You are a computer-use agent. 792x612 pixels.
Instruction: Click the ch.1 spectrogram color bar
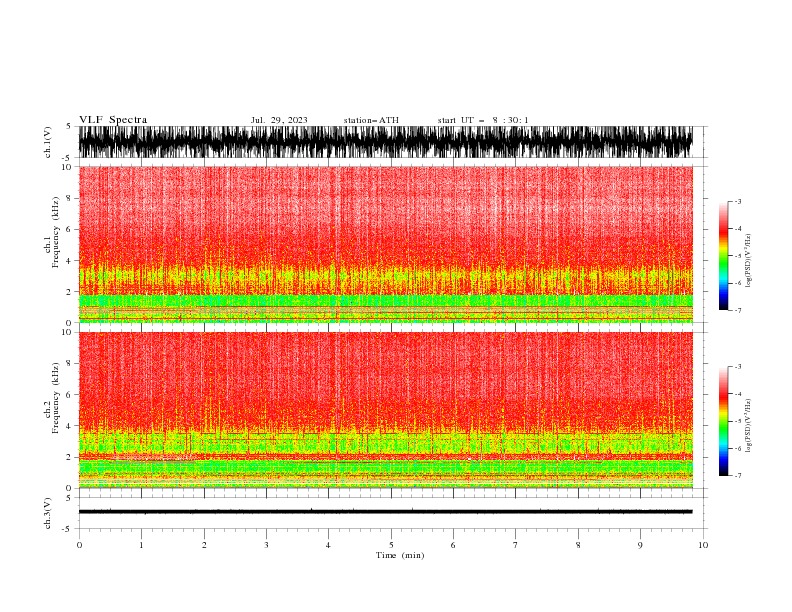pyautogui.click(x=724, y=256)
